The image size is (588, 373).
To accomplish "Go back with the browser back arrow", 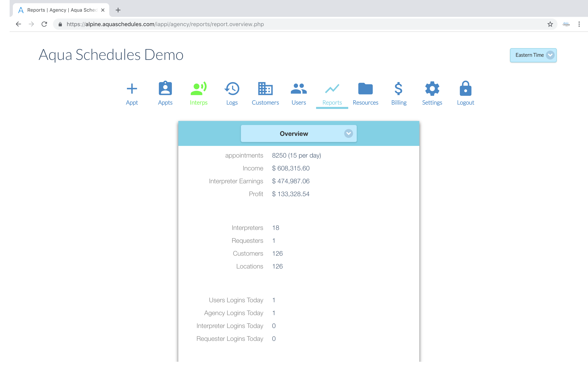I will [x=18, y=24].
